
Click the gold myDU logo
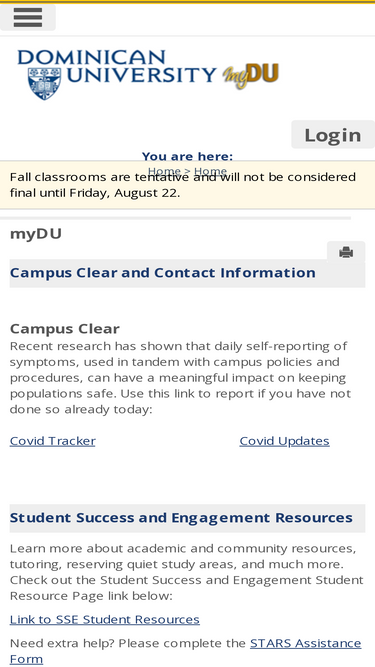click(x=251, y=76)
